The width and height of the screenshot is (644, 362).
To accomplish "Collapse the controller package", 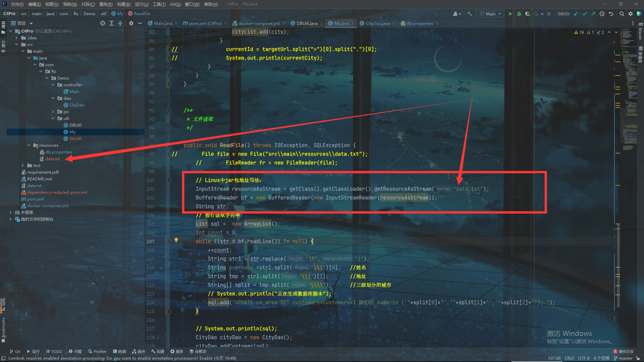I will [53, 85].
